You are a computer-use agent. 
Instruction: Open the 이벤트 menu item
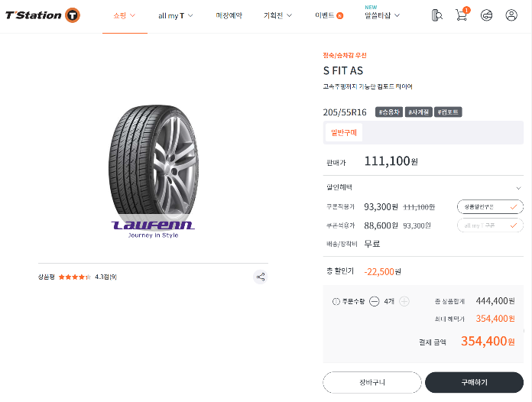325,15
